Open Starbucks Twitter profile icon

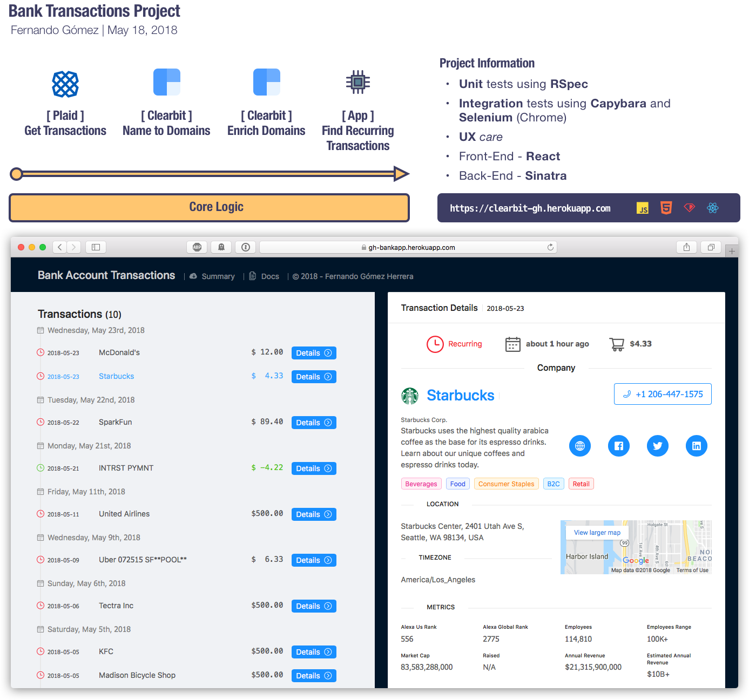[x=657, y=446]
